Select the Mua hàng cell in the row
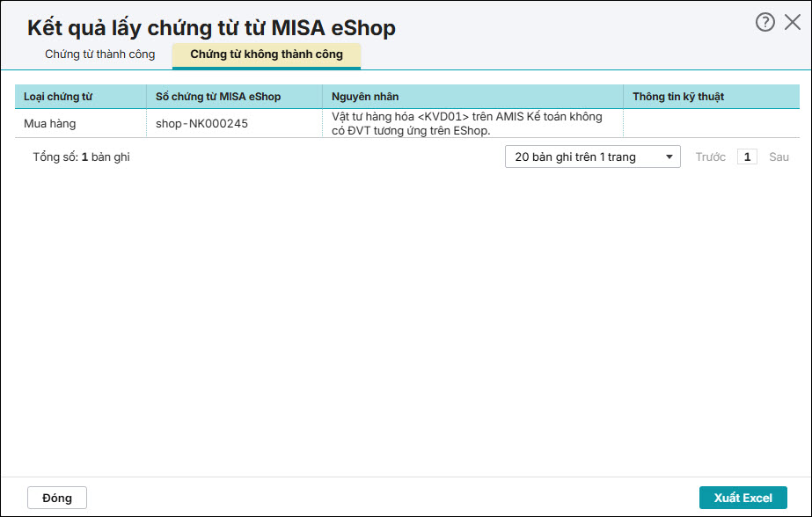This screenshot has height=517, width=812. pos(50,123)
